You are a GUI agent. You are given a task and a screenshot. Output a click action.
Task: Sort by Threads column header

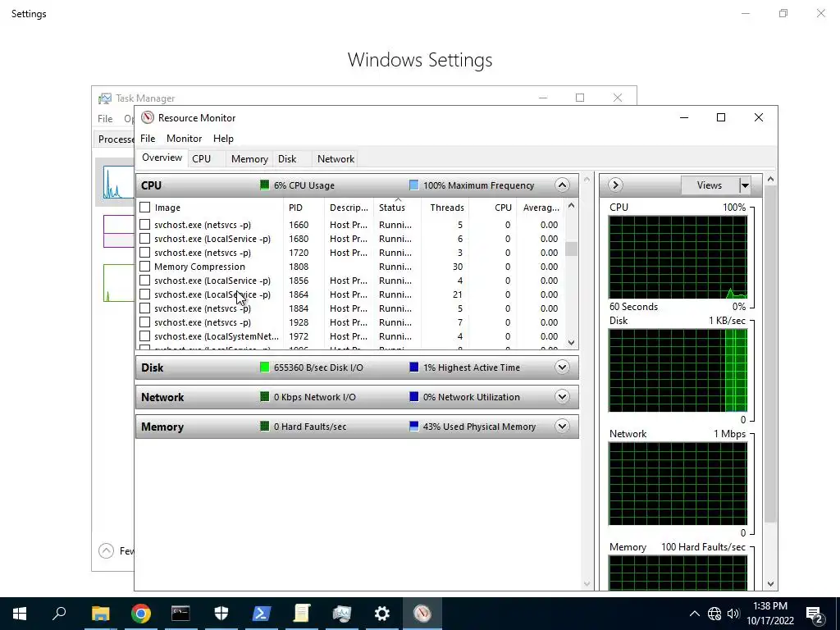coord(447,208)
